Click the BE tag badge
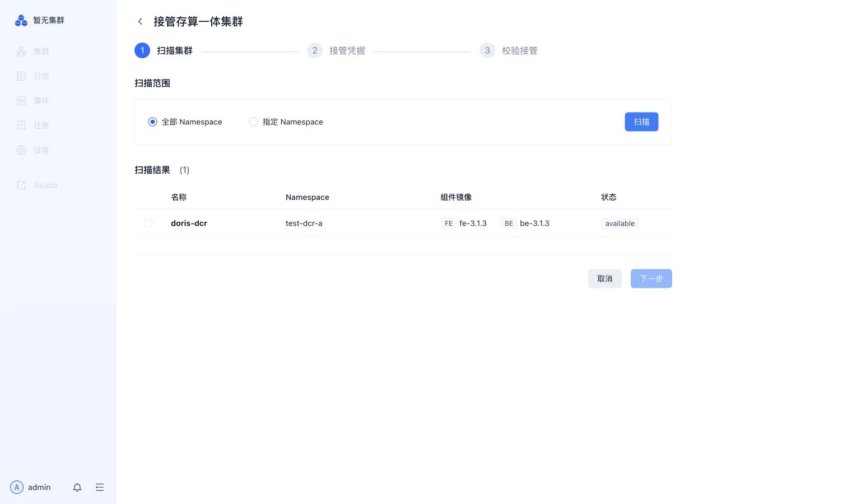Image resolution: width=847 pixels, height=504 pixels. point(509,223)
